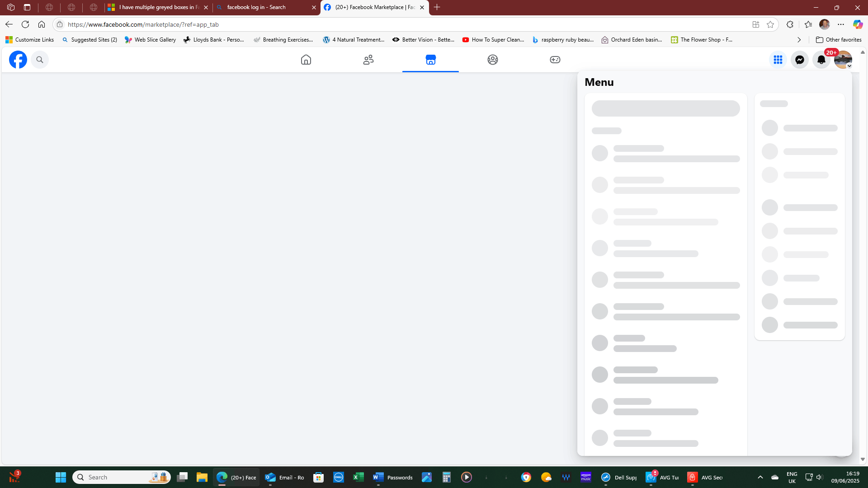Select the Marketplace storefront icon

430,60
